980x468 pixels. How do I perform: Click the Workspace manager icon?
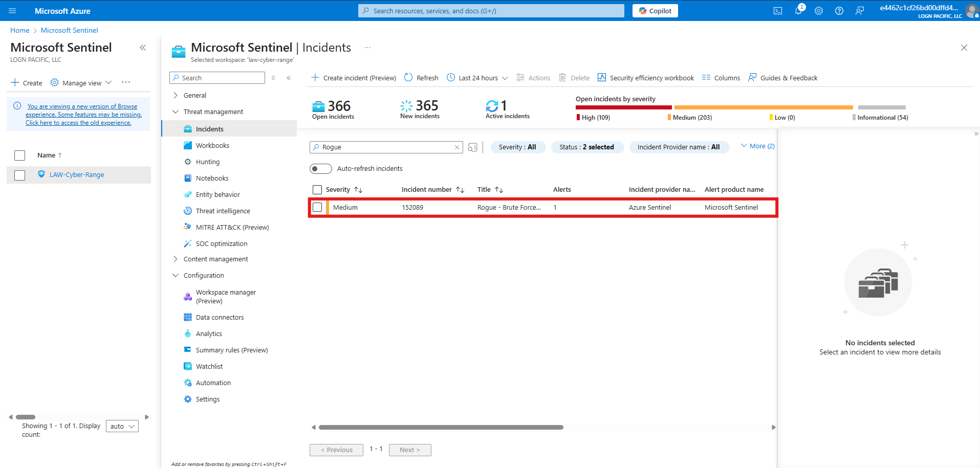tap(188, 297)
